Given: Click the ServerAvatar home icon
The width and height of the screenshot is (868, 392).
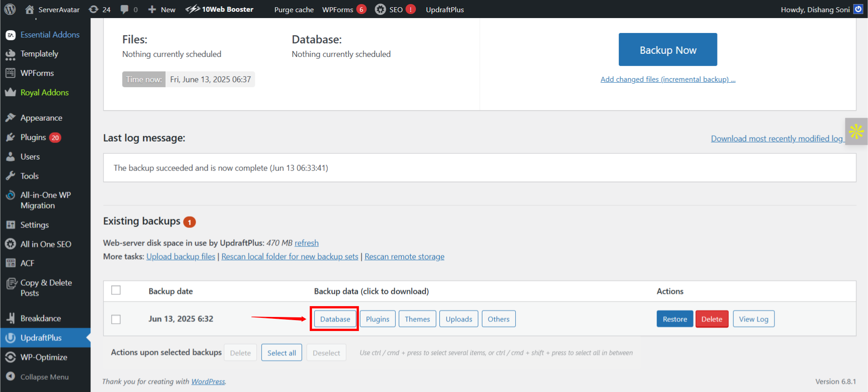Looking at the screenshot, I should [30, 9].
